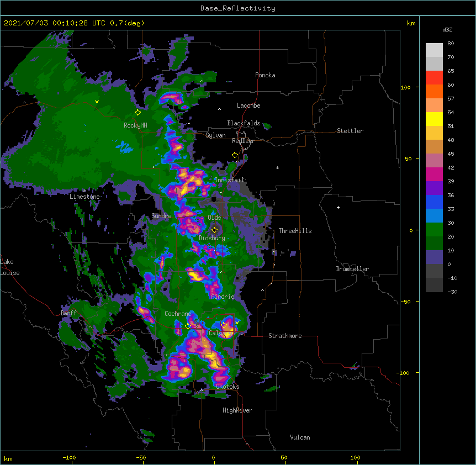Click the 80 value in the dBZ legend
This screenshot has height=465, width=476.
(x=451, y=44)
